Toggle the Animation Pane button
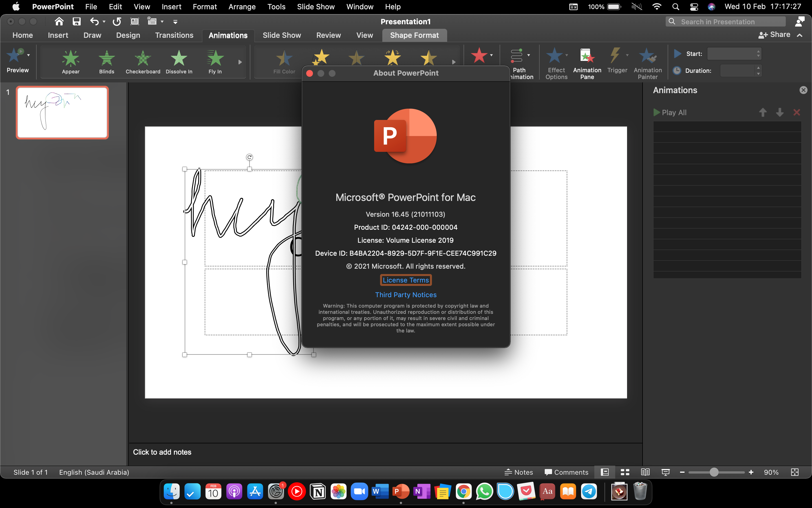The height and width of the screenshot is (508, 812). (587, 63)
